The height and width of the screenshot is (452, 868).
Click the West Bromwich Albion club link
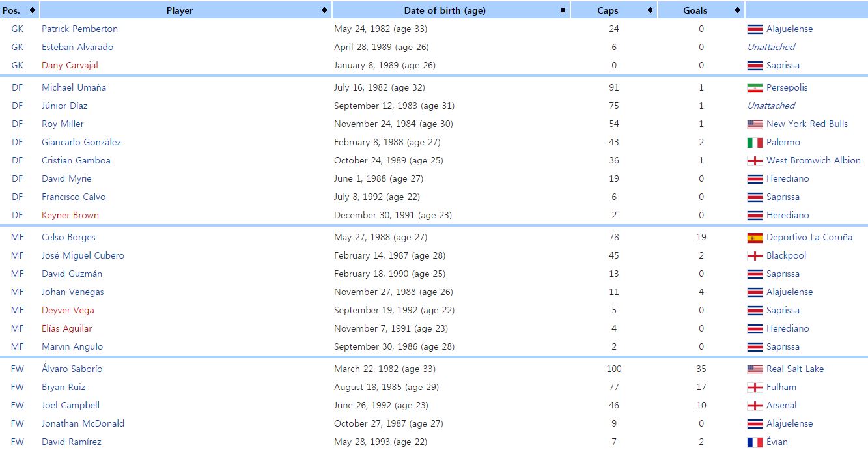813,160
